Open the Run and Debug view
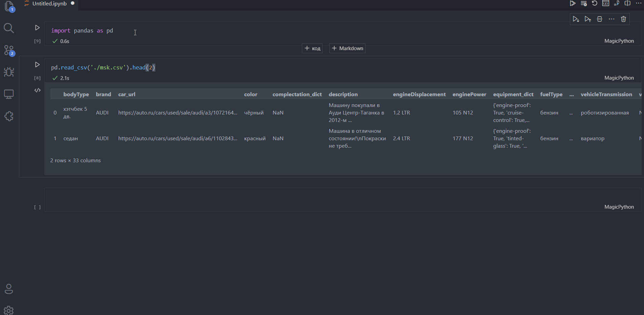The width and height of the screenshot is (644, 315). (x=9, y=72)
